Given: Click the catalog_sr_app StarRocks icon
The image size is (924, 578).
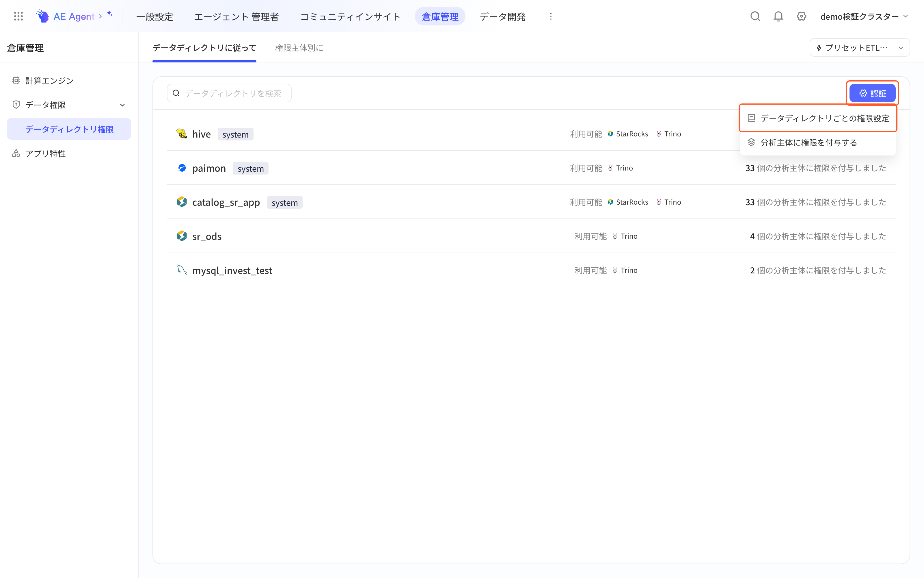Looking at the screenshot, I should (182, 202).
